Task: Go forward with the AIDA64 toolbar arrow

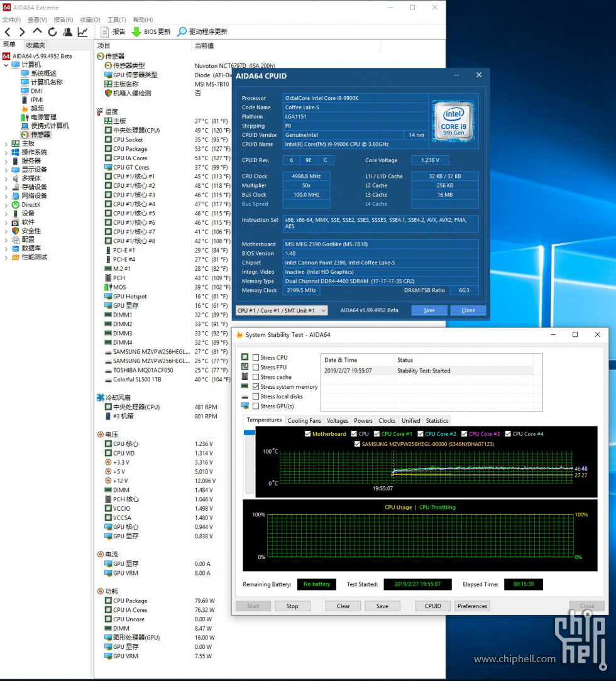Action: pyautogui.click(x=22, y=31)
